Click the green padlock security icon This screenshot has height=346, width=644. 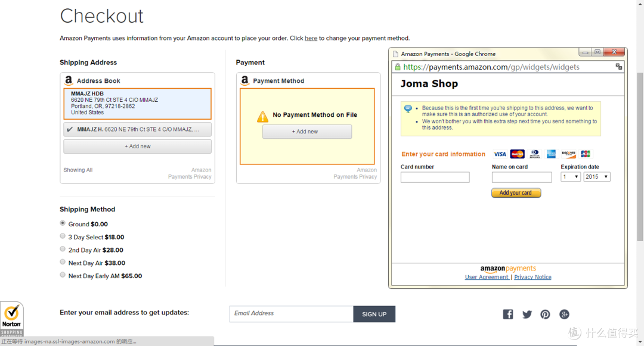click(398, 67)
